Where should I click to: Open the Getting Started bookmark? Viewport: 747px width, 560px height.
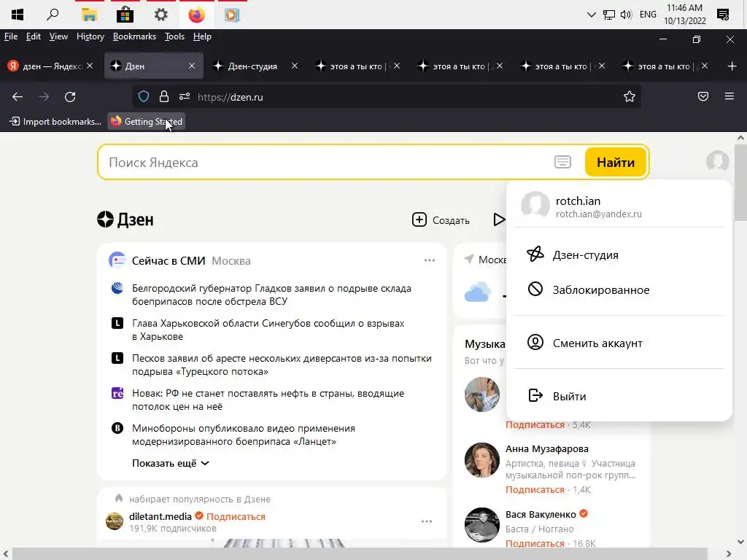coord(147,122)
